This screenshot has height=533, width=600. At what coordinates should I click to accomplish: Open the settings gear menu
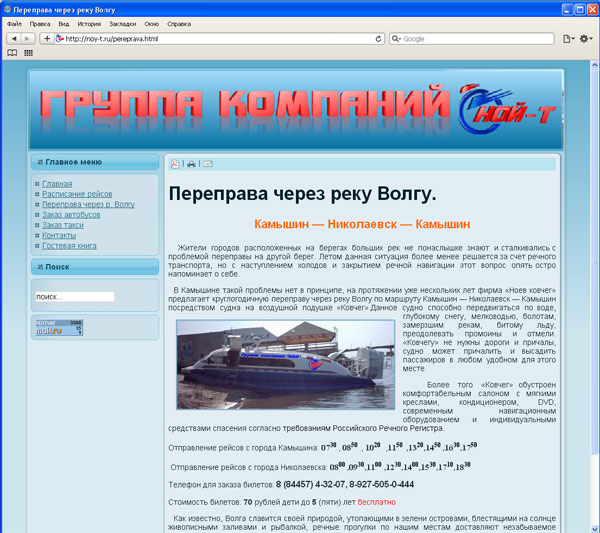(x=585, y=39)
